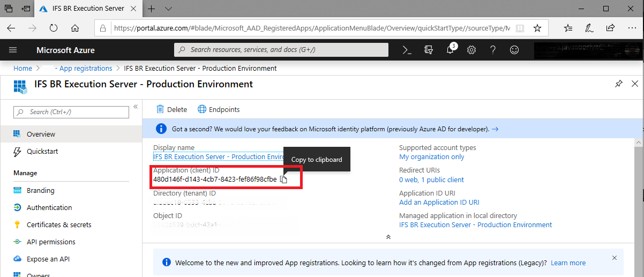Viewport: 644px width, 277px height.
Task: View the app Endpoints
Action: tap(219, 109)
